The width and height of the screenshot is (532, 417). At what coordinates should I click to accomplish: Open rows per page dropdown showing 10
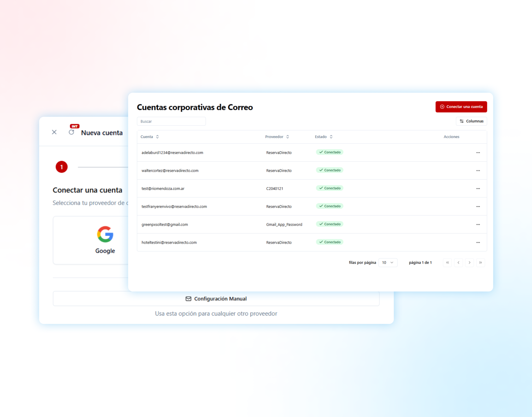click(388, 262)
